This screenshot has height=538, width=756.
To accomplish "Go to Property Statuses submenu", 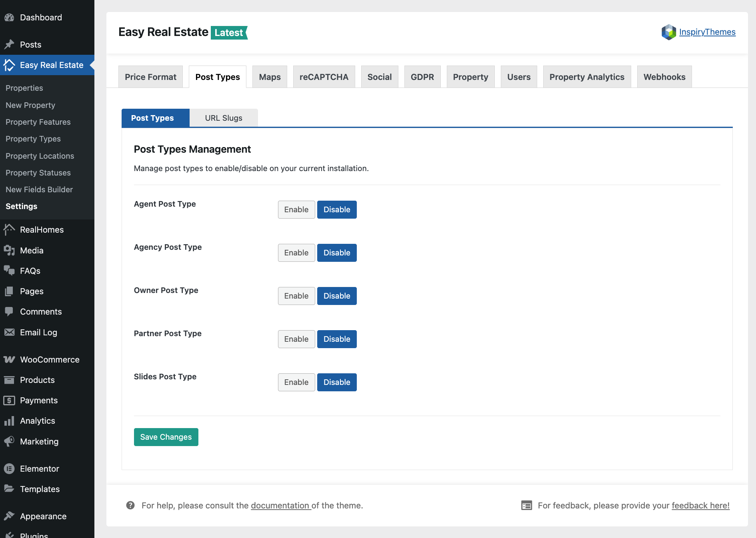I will tap(38, 173).
